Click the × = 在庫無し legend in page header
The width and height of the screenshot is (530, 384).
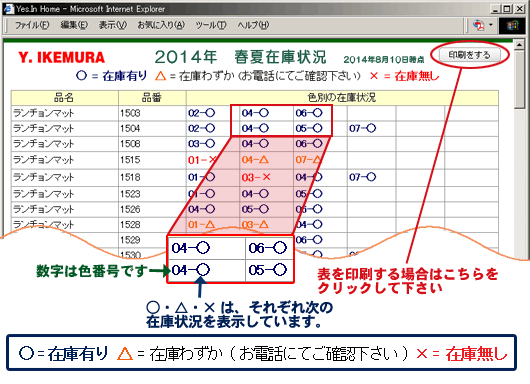coord(404,76)
